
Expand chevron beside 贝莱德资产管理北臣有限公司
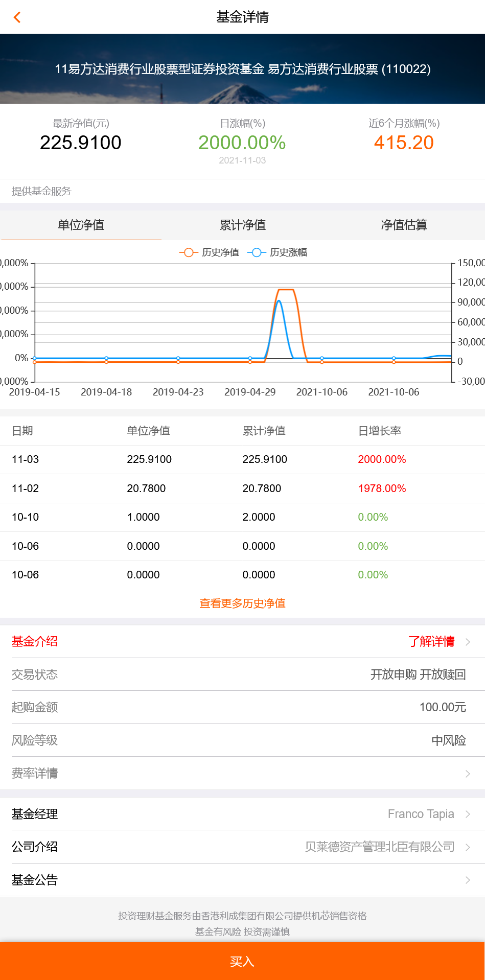pos(468,847)
